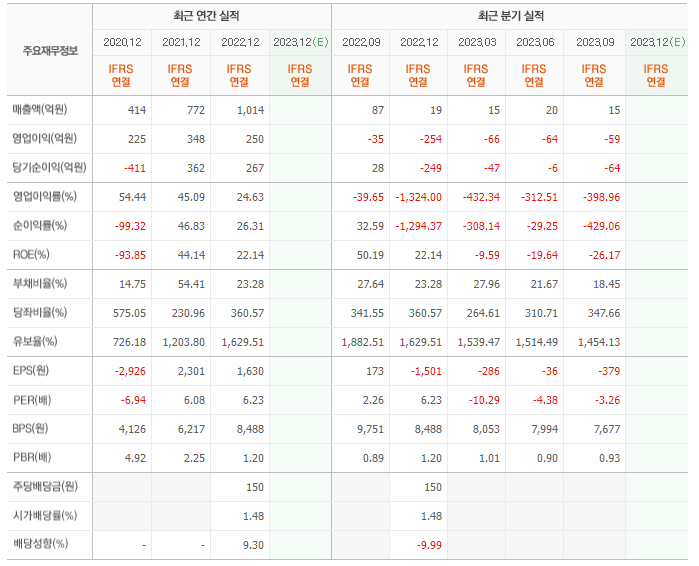Click the 348 operating profit value
This screenshot has width=699, height=566.
[x=196, y=139]
